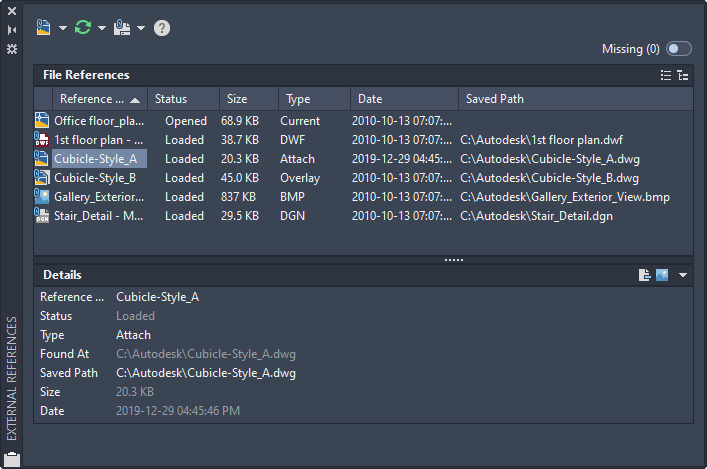Toggle the Missing (0) switch
Viewport: 707px width, 469px height.
[679, 49]
